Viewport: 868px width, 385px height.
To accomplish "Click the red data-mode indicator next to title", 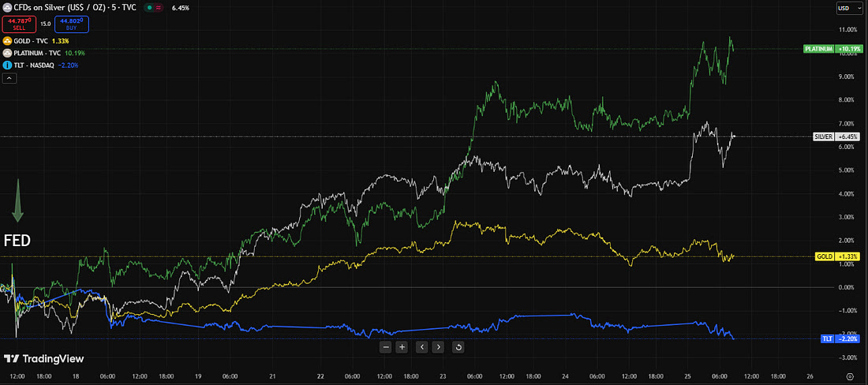I will point(158,8).
